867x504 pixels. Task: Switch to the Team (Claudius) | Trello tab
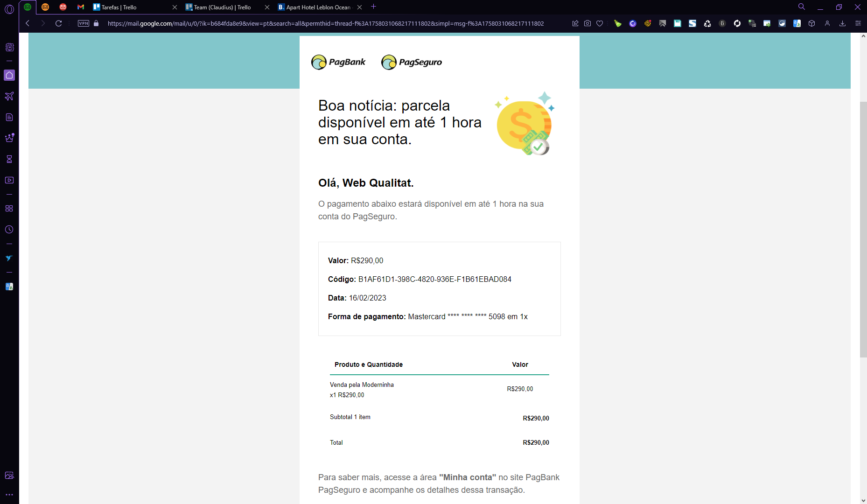tap(228, 7)
